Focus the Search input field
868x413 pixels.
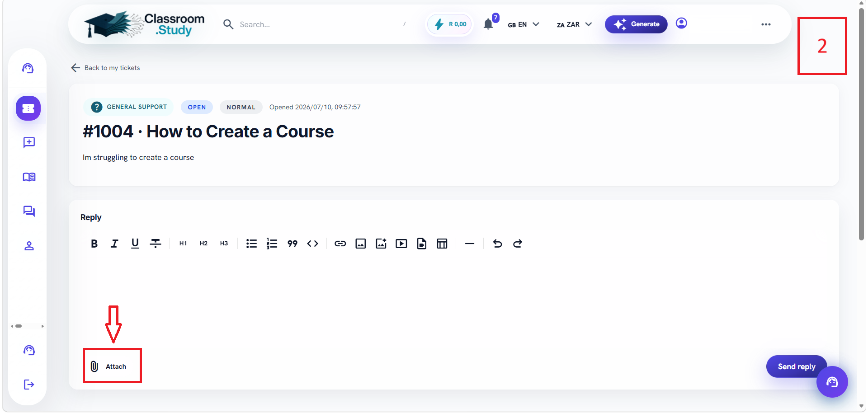pyautogui.click(x=316, y=24)
